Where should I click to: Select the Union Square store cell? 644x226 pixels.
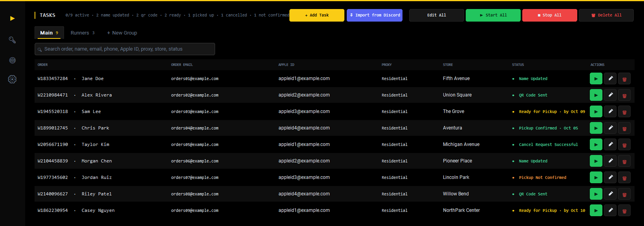[x=457, y=95]
